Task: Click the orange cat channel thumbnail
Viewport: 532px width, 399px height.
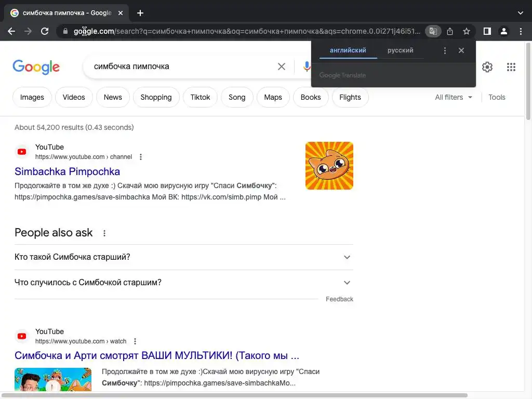Action: [x=329, y=166]
